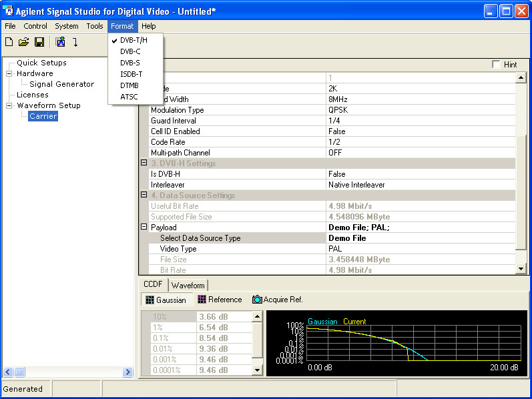Click the application icon in the title bar
The width and height of the screenshot is (532, 399).
(x=8, y=11)
